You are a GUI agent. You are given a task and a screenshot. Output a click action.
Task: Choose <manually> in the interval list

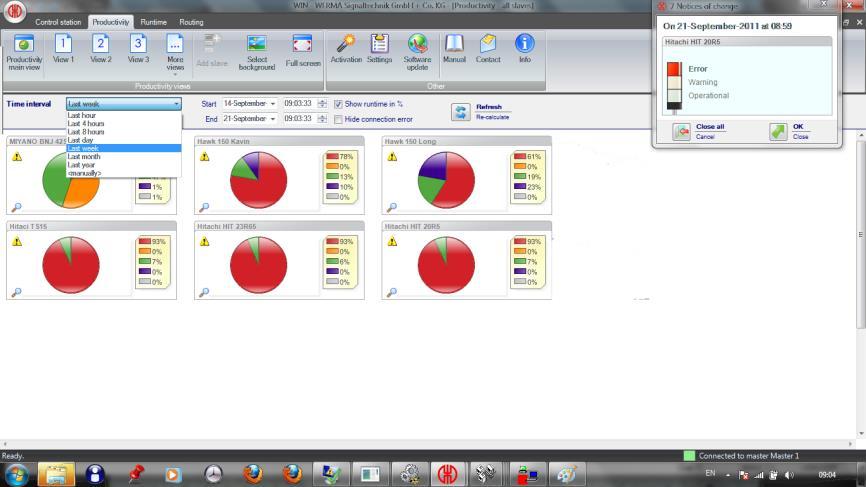(x=124, y=173)
